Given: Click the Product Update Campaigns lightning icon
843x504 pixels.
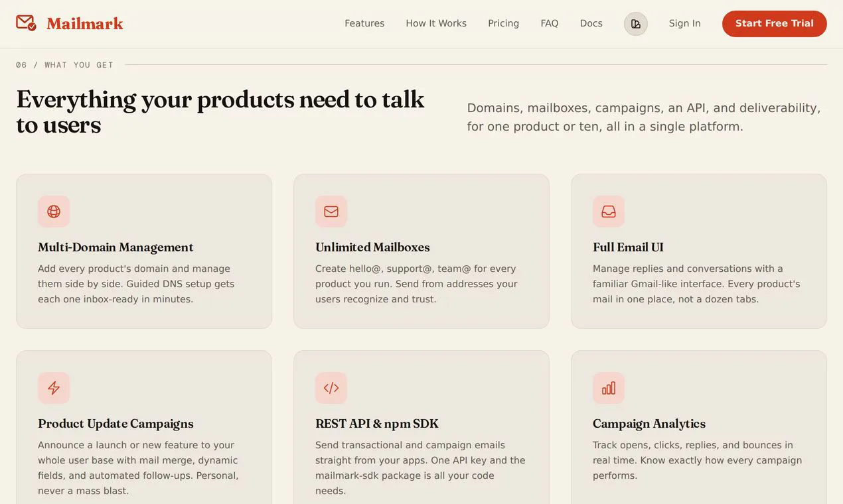Looking at the screenshot, I should (x=54, y=388).
